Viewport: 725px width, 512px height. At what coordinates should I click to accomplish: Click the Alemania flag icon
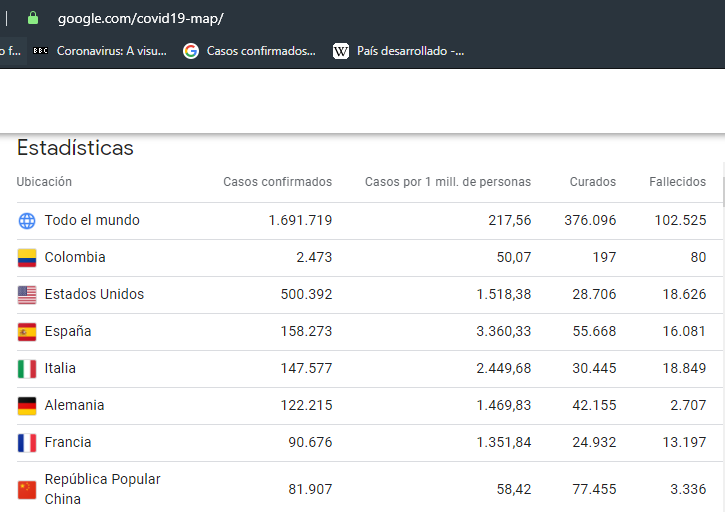tap(27, 406)
